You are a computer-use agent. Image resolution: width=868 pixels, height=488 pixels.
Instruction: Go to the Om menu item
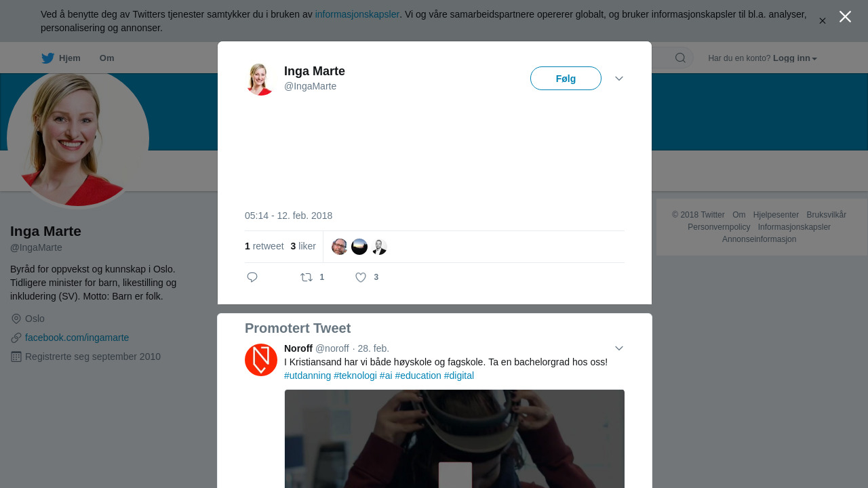pos(106,58)
